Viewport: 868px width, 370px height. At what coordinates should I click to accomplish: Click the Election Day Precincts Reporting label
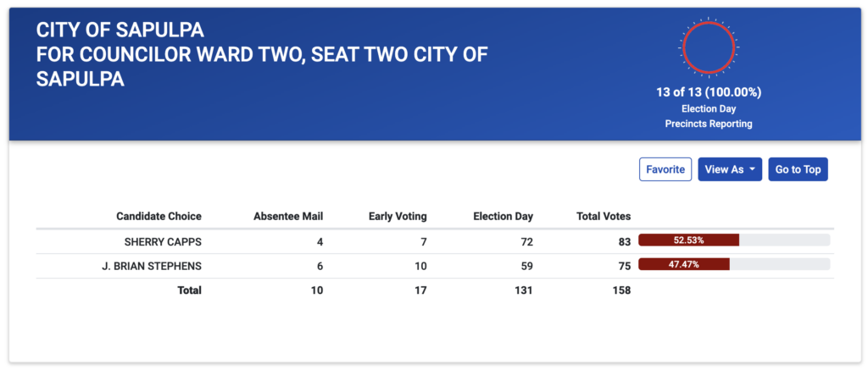(709, 117)
